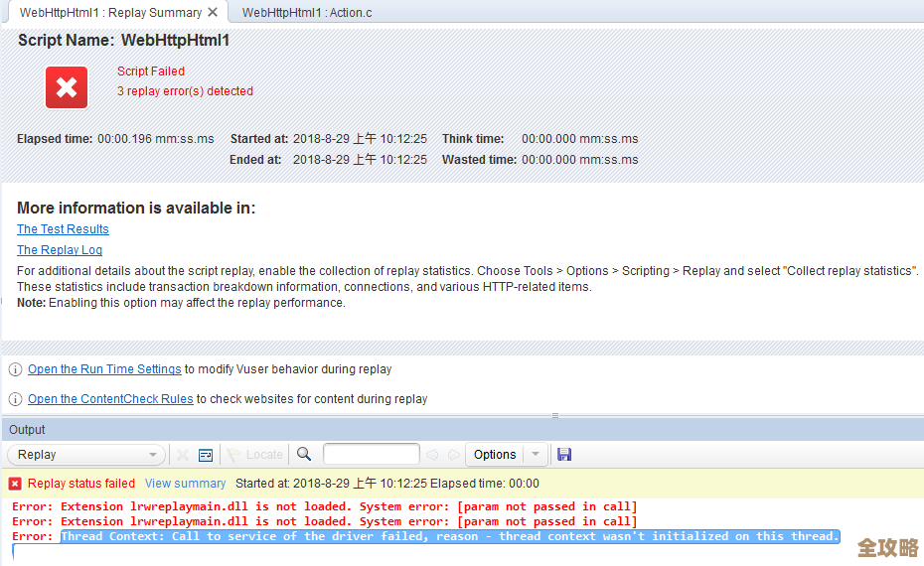Click the Output search text field
This screenshot has height=566, width=924.
[371, 455]
